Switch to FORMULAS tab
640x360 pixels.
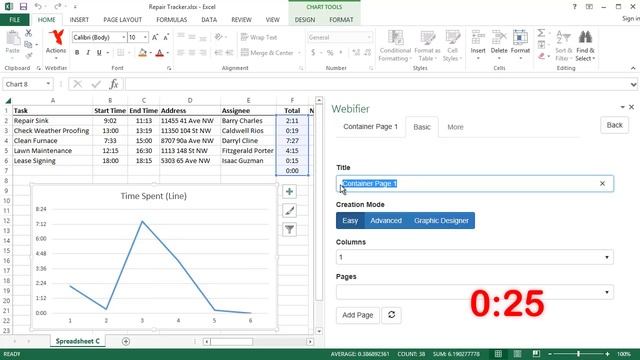(x=171, y=20)
